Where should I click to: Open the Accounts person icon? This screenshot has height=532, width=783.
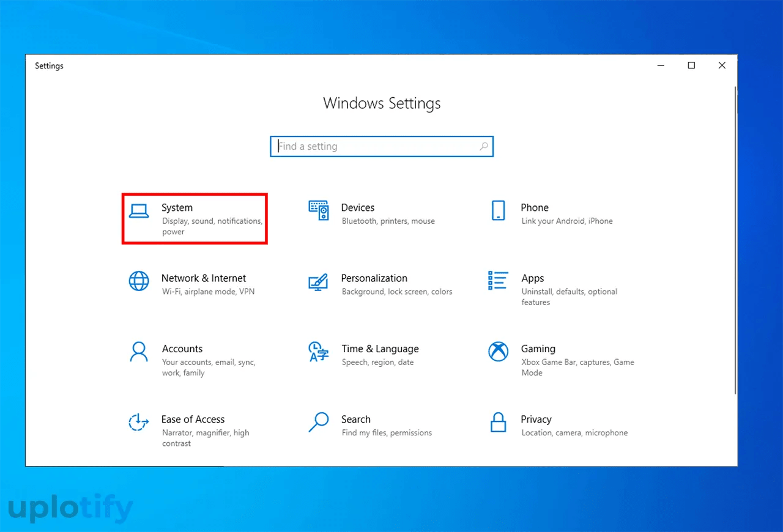tap(139, 352)
